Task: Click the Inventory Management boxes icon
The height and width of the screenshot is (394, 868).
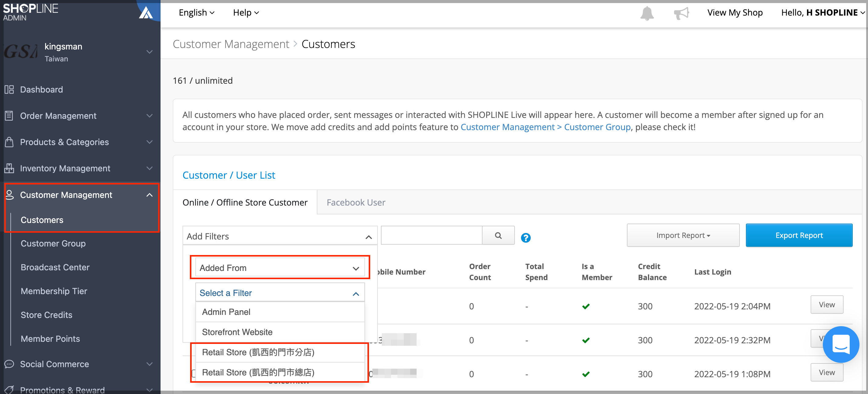Action: (9, 168)
